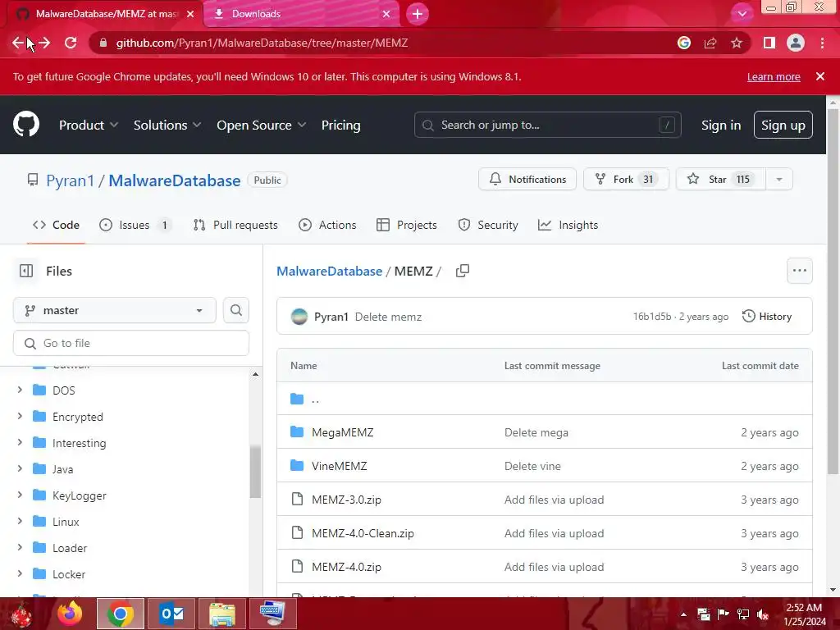Open a new browser tab
The width and height of the screenshot is (840, 630).
418,14
